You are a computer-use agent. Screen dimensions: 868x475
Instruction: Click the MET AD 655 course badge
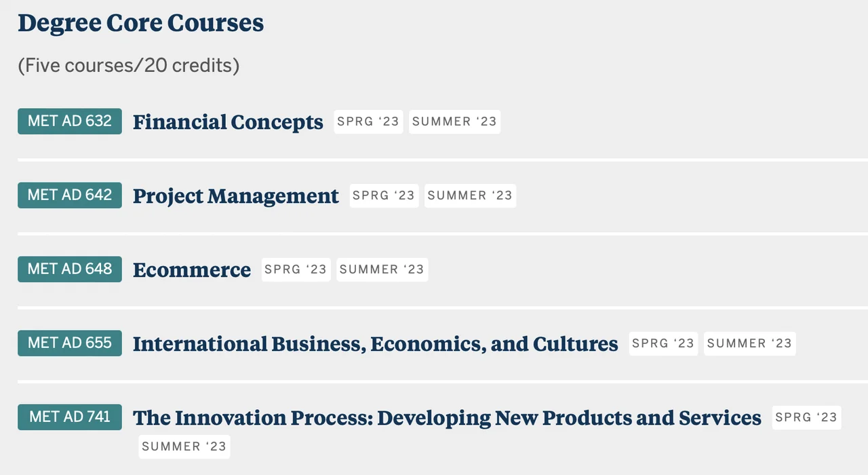coord(70,343)
